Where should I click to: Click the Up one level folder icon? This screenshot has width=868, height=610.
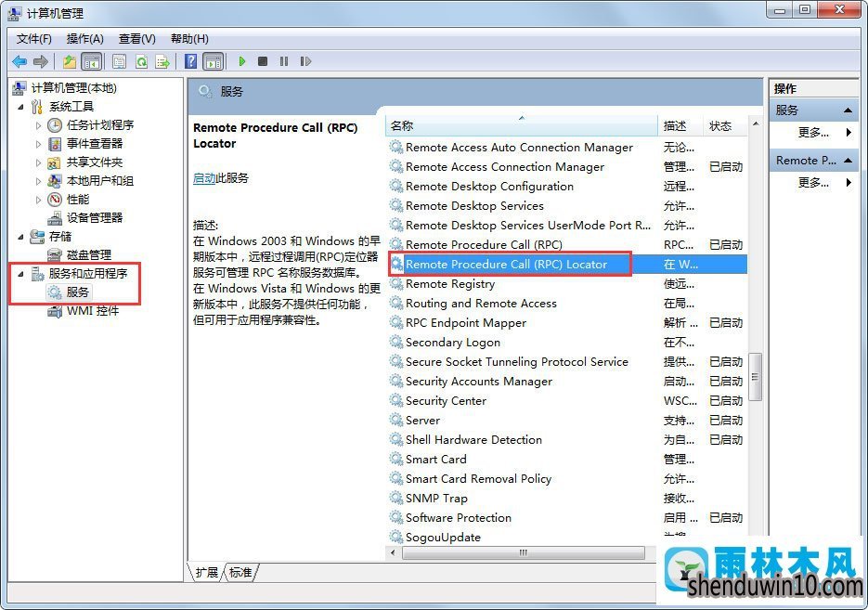click(x=70, y=61)
